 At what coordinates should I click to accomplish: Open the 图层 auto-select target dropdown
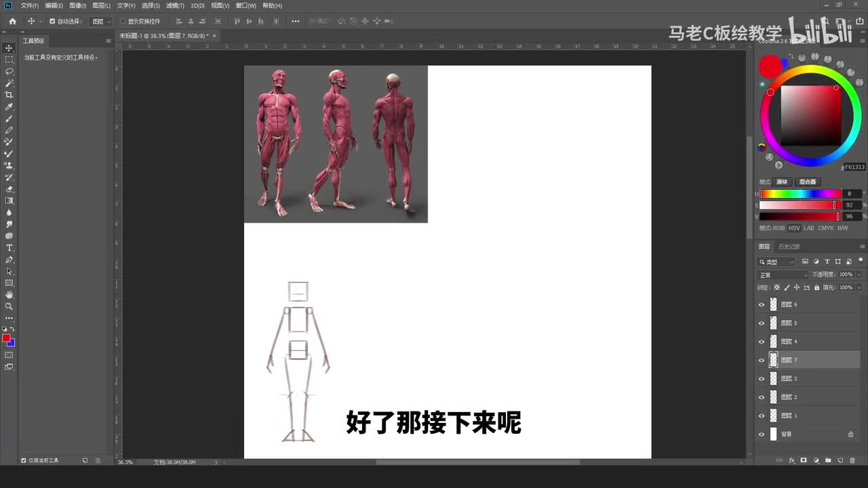coord(101,21)
